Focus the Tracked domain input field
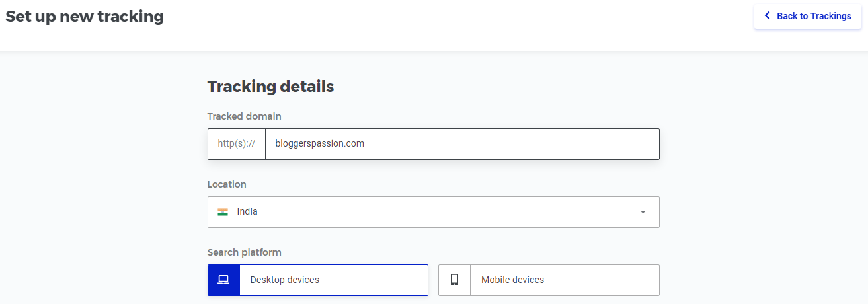The width and height of the screenshot is (868, 304). (461, 143)
